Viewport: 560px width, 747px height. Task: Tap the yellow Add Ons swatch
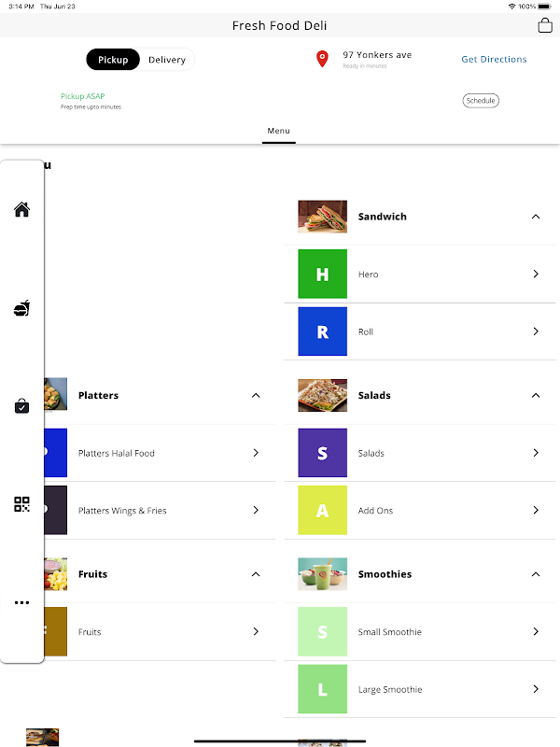322,511
